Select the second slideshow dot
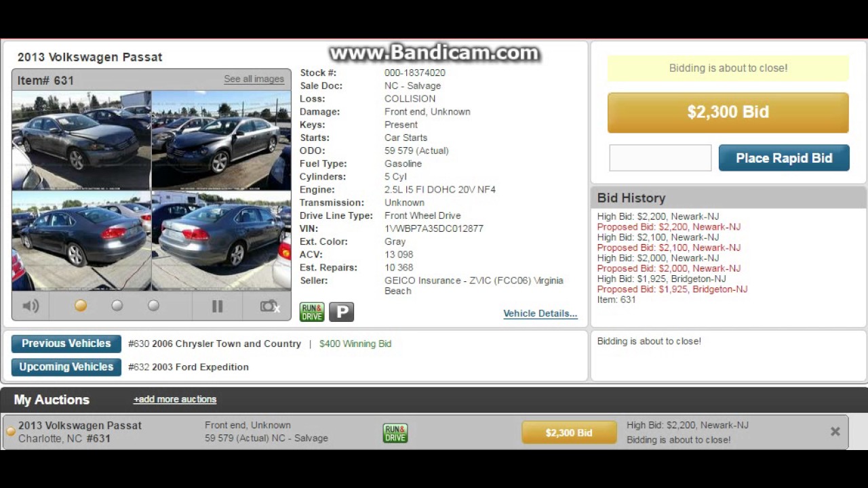 click(x=117, y=306)
